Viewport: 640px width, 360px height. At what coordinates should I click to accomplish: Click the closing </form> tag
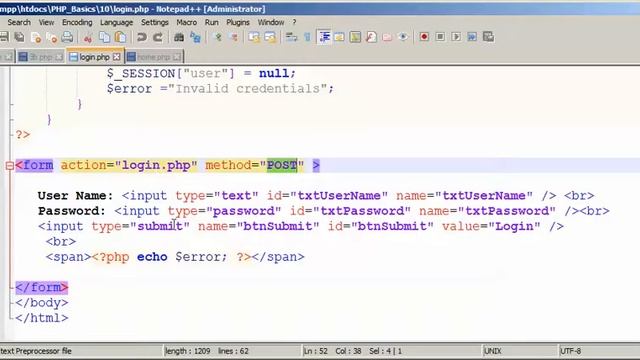coord(42,287)
